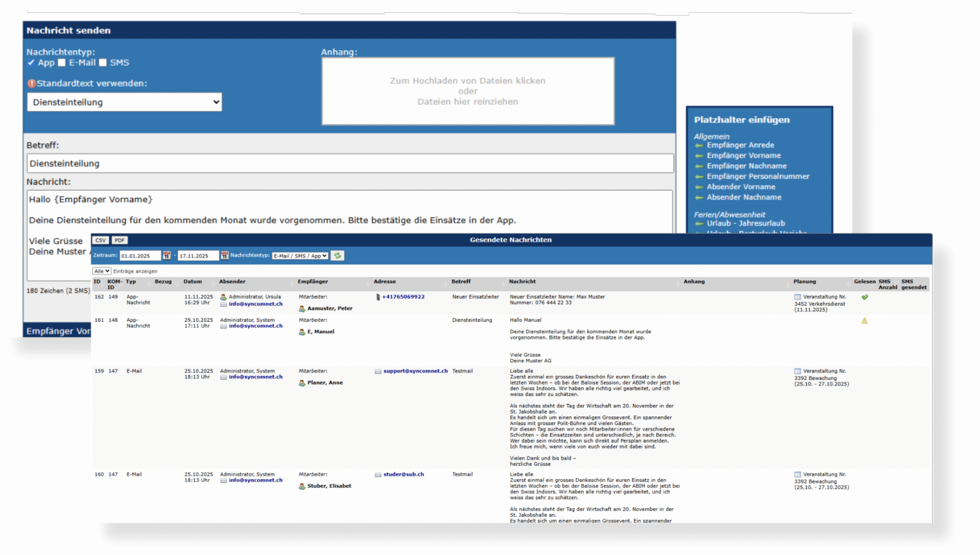980x555 pixels.
Task: Sort the table by the Datum column
Action: (x=193, y=282)
